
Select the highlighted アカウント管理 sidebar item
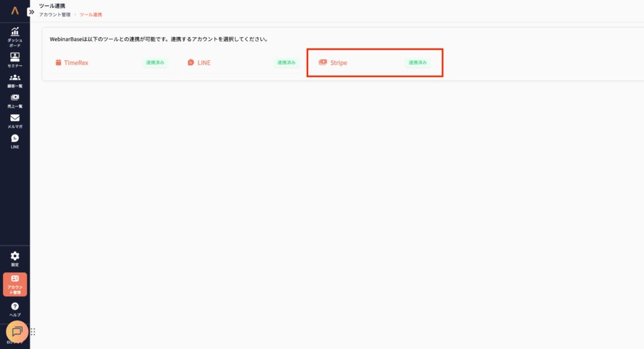pos(14,284)
